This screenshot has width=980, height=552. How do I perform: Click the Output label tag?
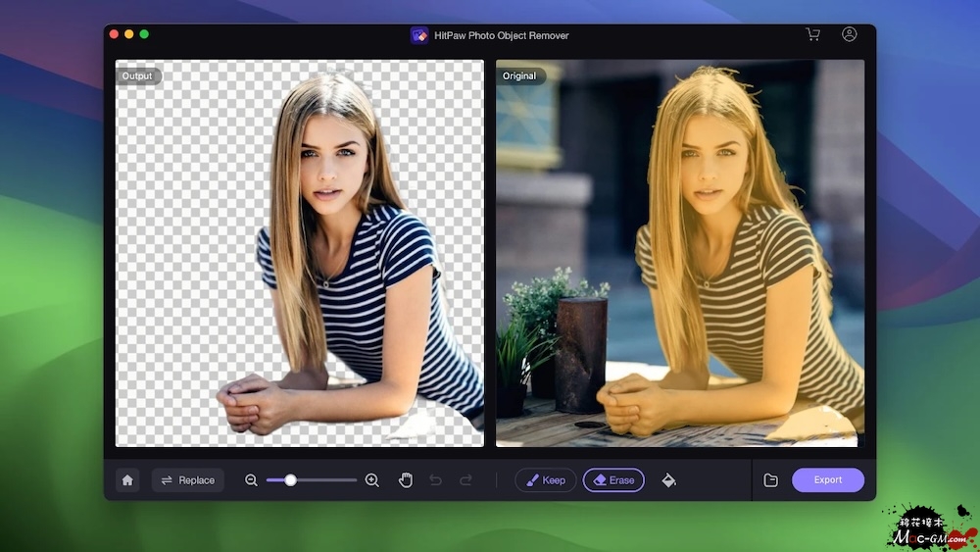[x=137, y=75]
